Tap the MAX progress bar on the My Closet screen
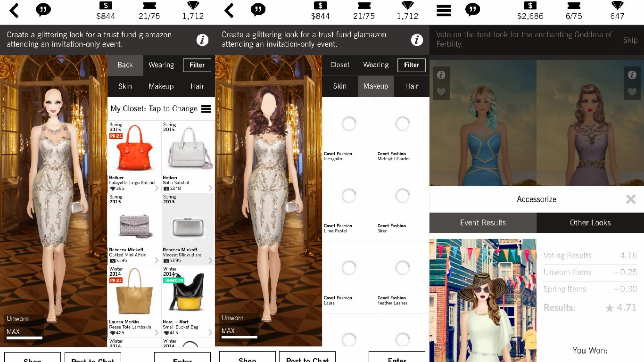 [25, 337]
